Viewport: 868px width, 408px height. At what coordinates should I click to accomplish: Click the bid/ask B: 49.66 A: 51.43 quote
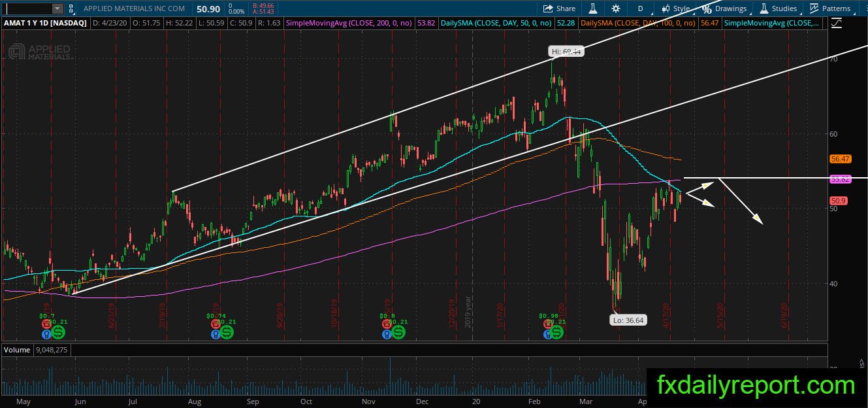coord(263,8)
